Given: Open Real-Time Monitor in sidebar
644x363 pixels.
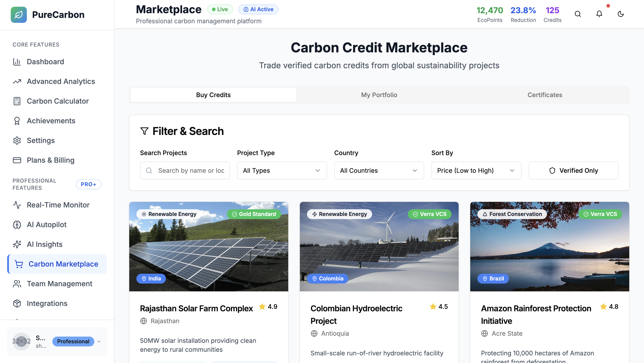Looking at the screenshot, I should (58, 205).
